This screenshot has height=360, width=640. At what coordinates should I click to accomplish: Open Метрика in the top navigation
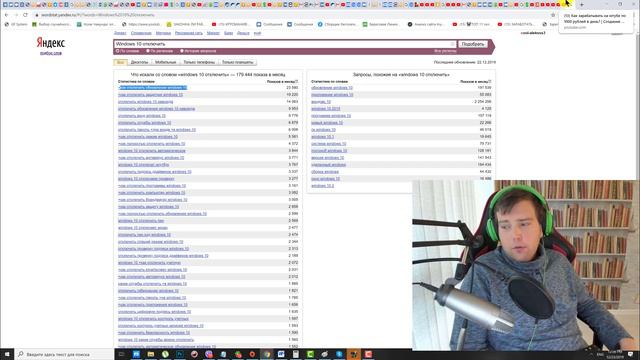pyautogui.click(x=163, y=33)
